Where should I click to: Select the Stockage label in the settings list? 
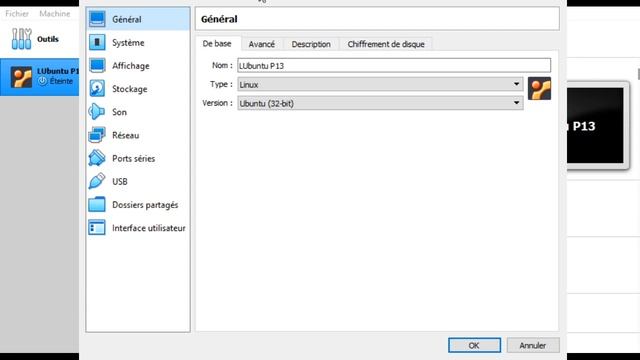(x=129, y=89)
